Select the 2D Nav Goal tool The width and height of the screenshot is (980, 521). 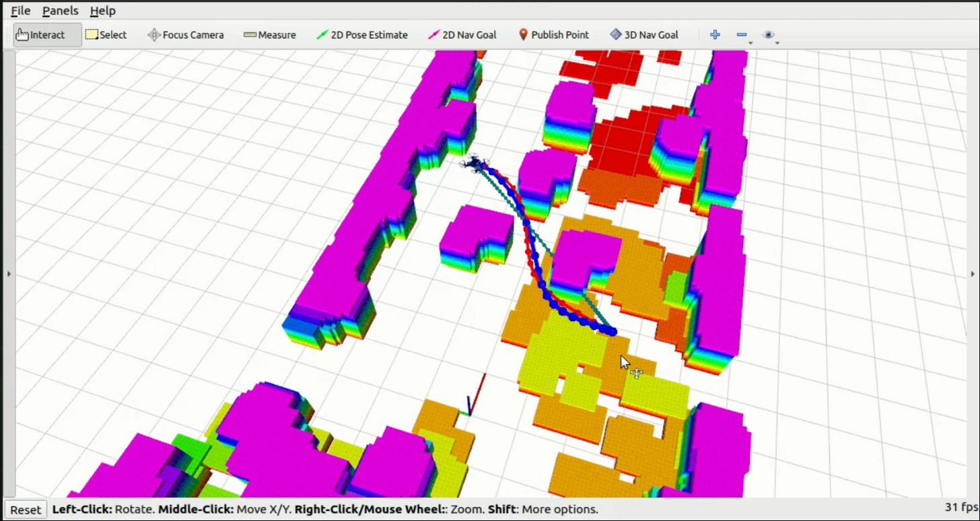pyautogui.click(x=462, y=35)
